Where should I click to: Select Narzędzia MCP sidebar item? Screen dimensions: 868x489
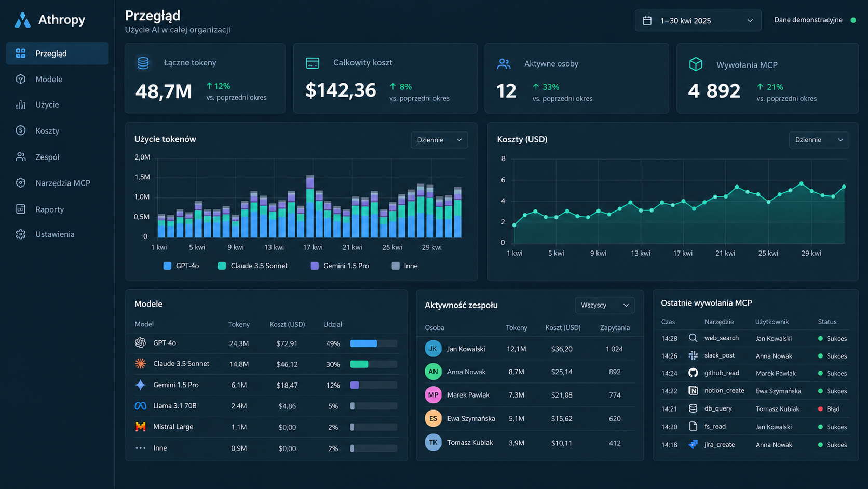tap(57, 183)
